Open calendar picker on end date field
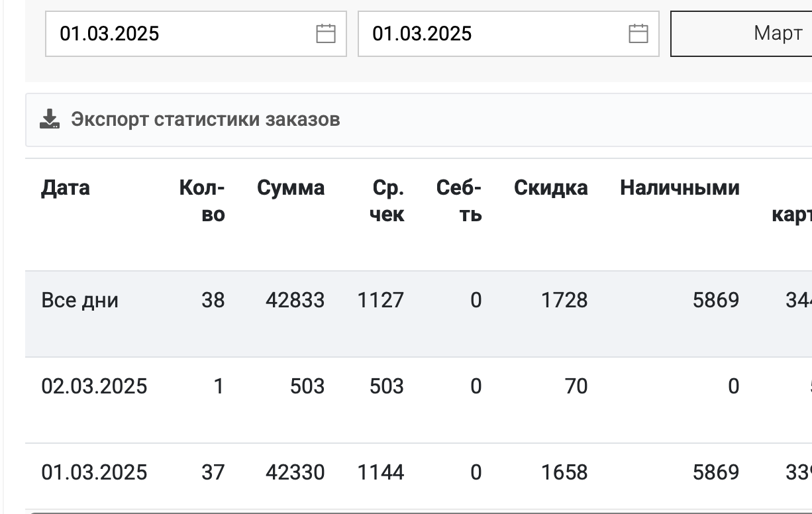812x514 pixels. (638, 34)
